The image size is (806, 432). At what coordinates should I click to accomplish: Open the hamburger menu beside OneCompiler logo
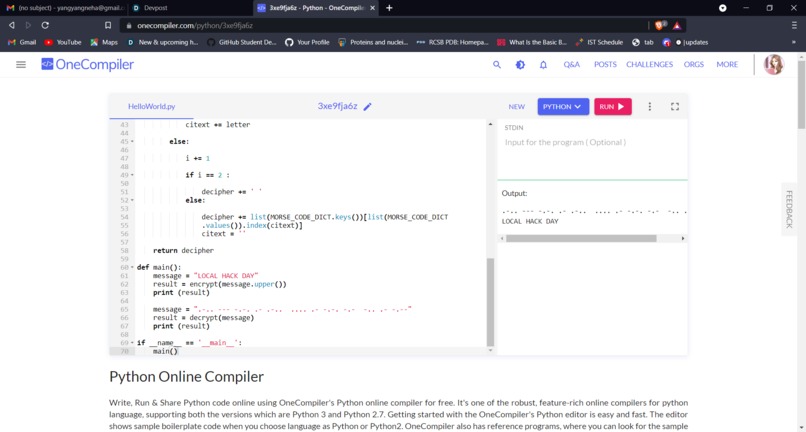[x=21, y=64]
